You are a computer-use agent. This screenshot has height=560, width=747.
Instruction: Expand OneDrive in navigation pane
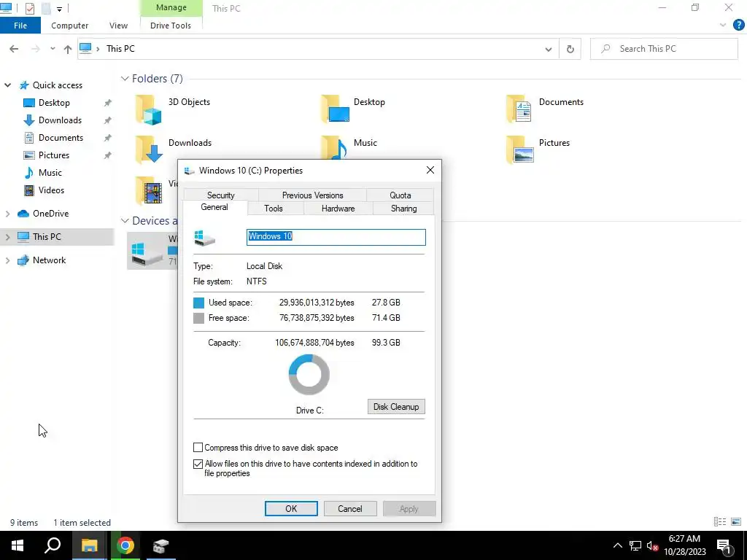point(7,214)
